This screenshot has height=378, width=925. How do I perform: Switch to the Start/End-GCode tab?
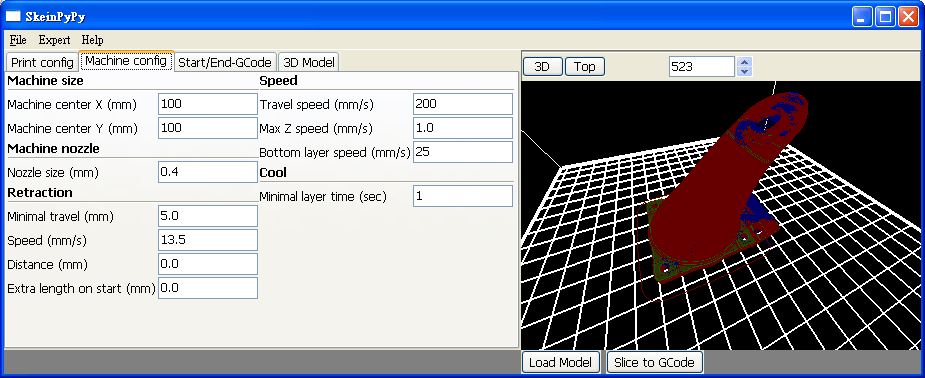[x=225, y=63]
